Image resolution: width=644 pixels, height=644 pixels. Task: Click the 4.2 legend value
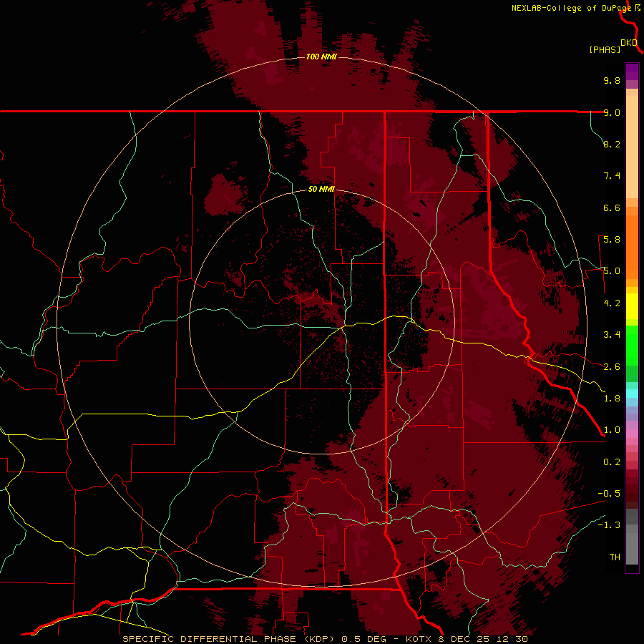[x=612, y=303]
